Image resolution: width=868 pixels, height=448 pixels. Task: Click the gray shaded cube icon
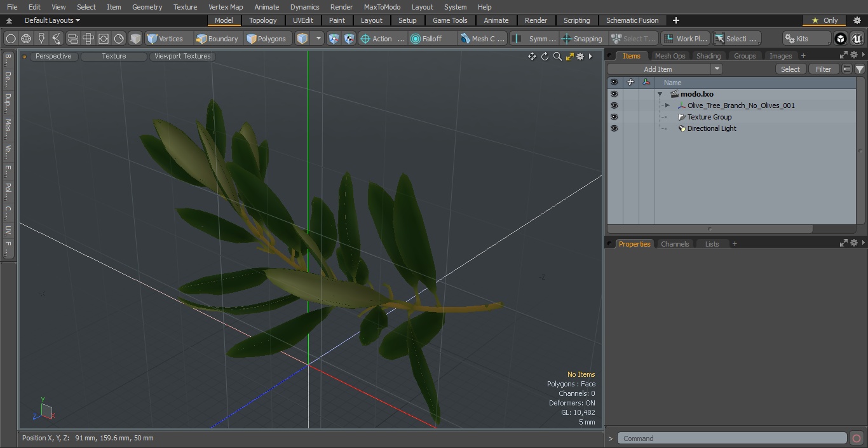[135, 39]
